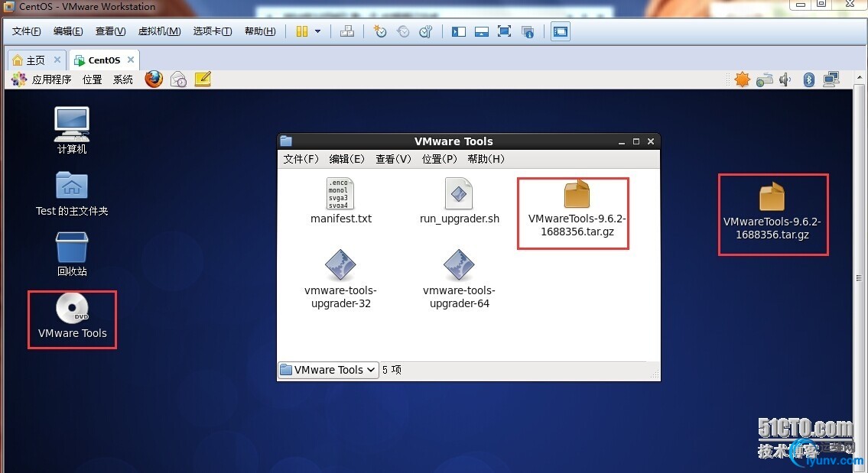
Task: Open the 选项卡(T) menu
Action: tap(213, 31)
